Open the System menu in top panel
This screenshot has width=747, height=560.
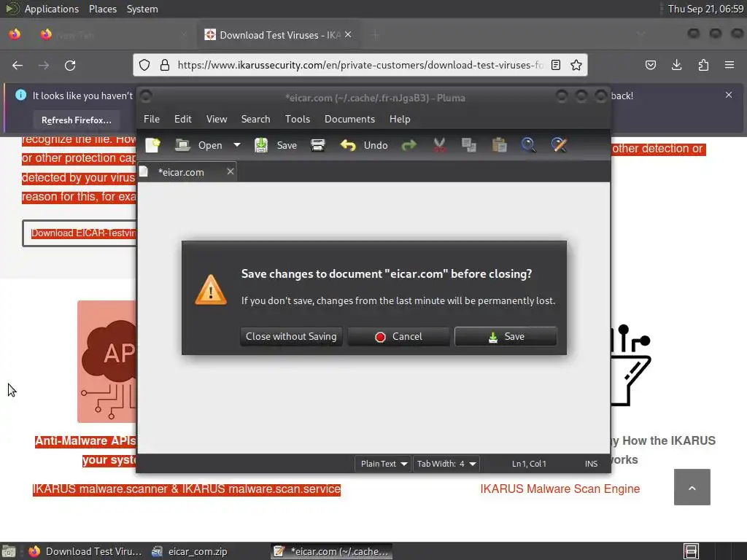(x=142, y=9)
